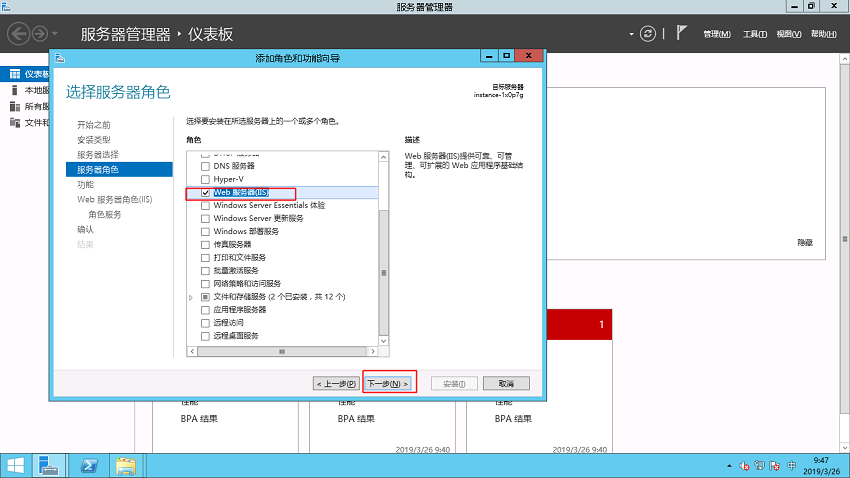Click the 隐藏 link on dashboard

point(805,242)
